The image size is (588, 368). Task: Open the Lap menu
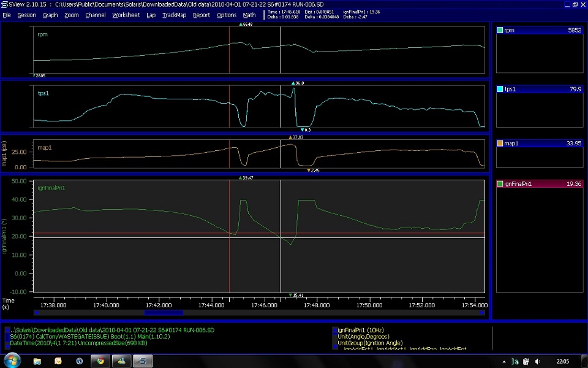pos(151,15)
